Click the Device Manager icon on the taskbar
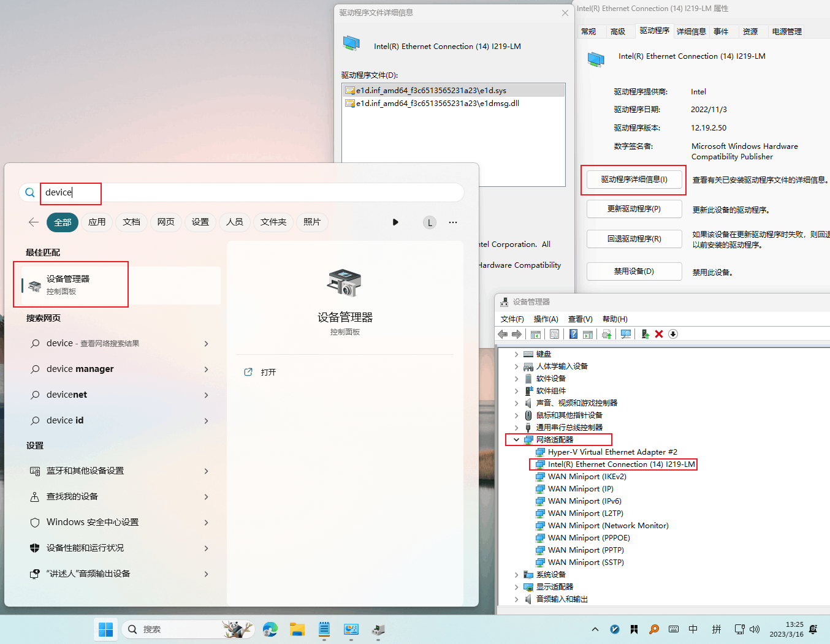 point(378,629)
